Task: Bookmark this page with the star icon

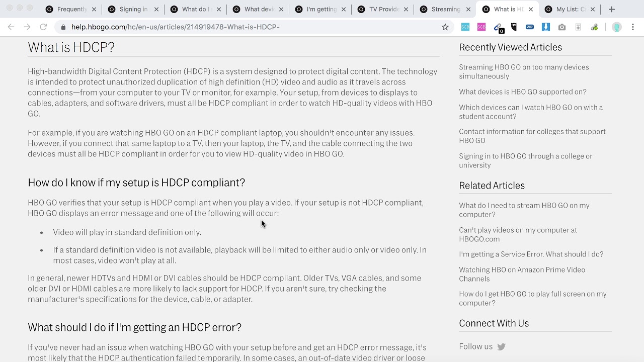Action: point(445,27)
